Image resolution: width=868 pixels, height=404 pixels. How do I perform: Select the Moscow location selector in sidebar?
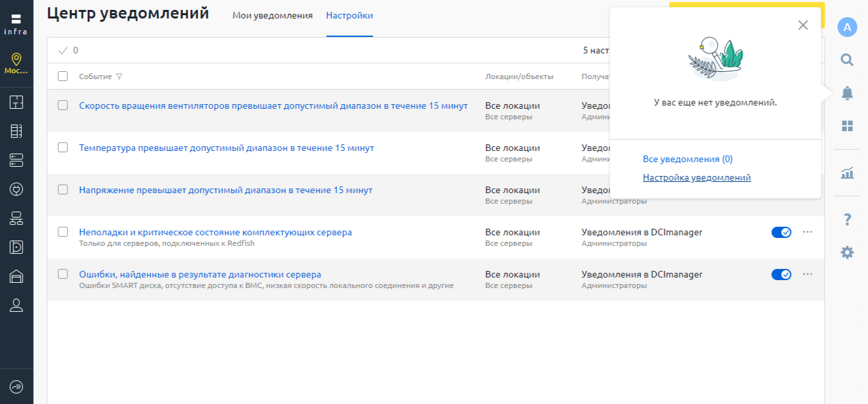(x=16, y=64)
